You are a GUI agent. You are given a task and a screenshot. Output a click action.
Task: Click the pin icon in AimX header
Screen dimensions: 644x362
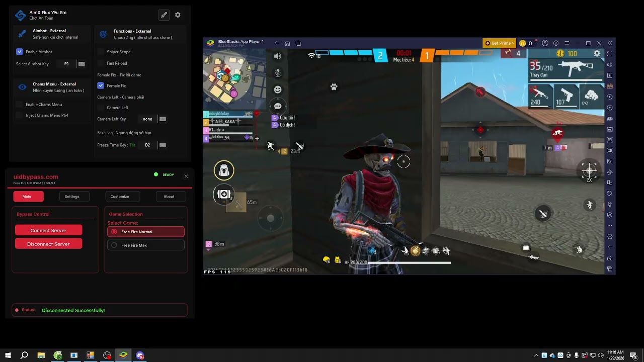click(164, 15)
